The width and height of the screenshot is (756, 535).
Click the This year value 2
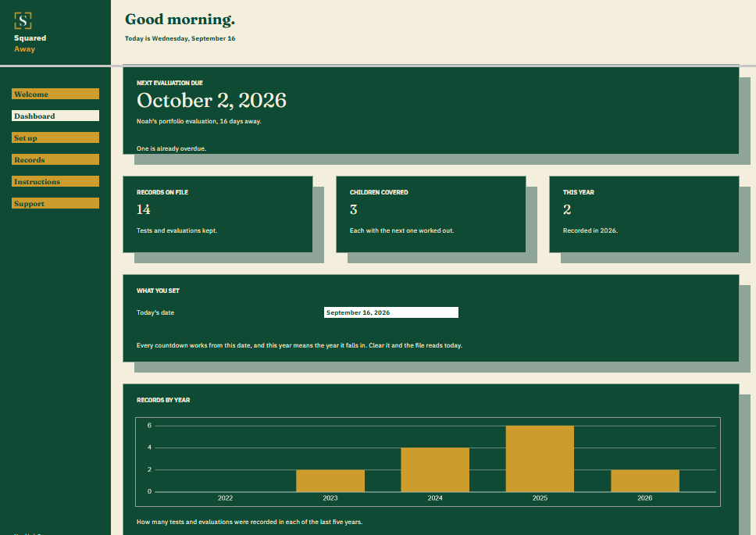click(x=567, y=209)
